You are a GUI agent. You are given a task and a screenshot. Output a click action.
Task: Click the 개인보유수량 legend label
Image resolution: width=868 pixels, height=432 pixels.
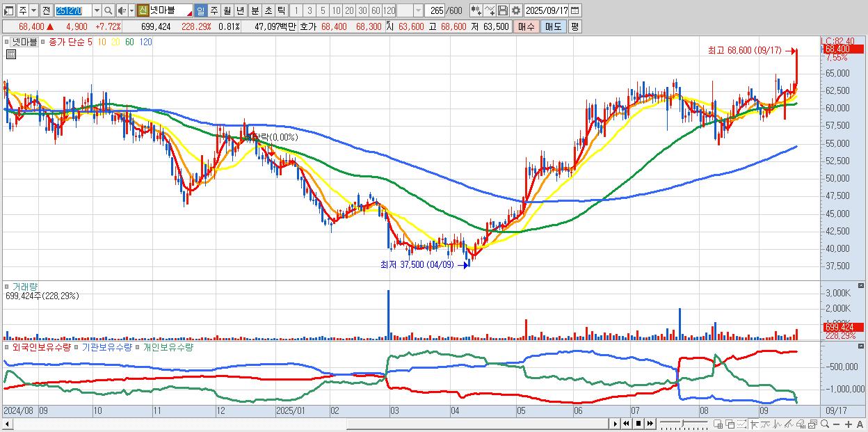coord(168,346)
